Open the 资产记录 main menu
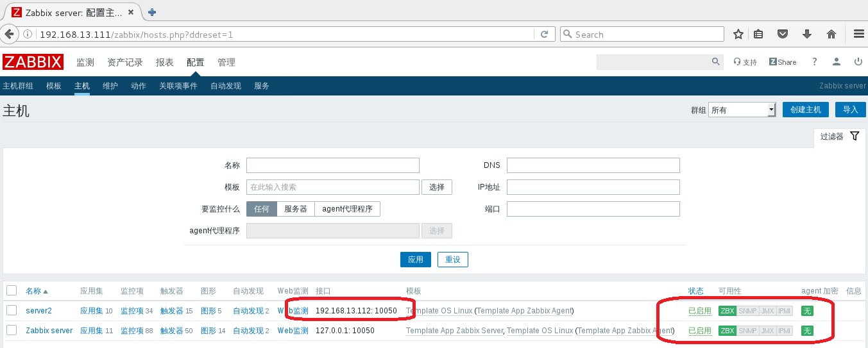This screenshot has width=868, height=348. (x=125, y=62)
